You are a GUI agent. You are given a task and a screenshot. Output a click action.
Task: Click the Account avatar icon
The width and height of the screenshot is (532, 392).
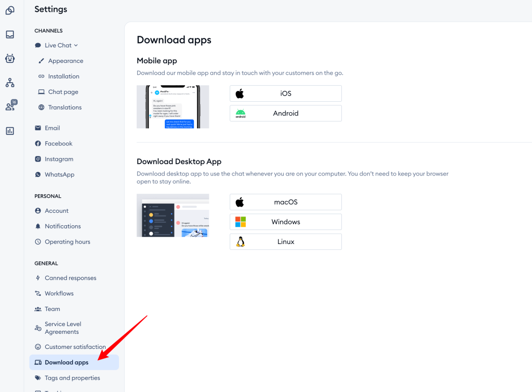click(38, 211)
